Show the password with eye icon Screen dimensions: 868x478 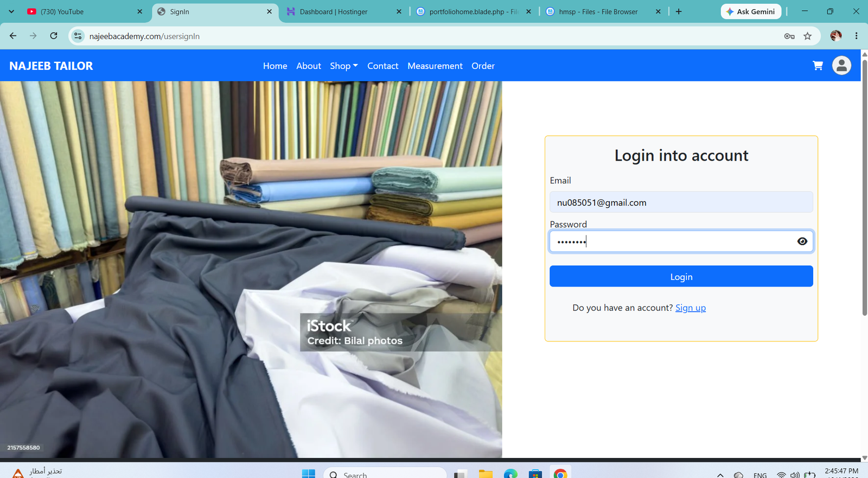pyautogui.click(x=802, y=241)
